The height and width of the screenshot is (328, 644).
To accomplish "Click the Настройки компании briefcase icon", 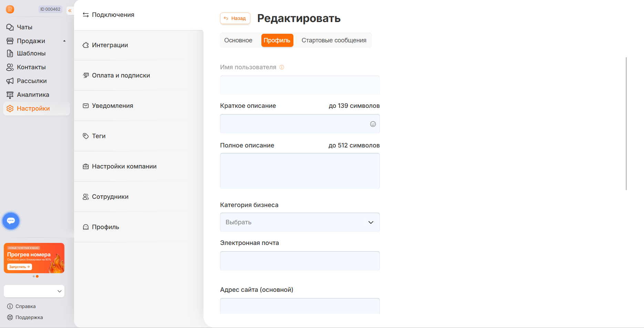I will point(86,166).
